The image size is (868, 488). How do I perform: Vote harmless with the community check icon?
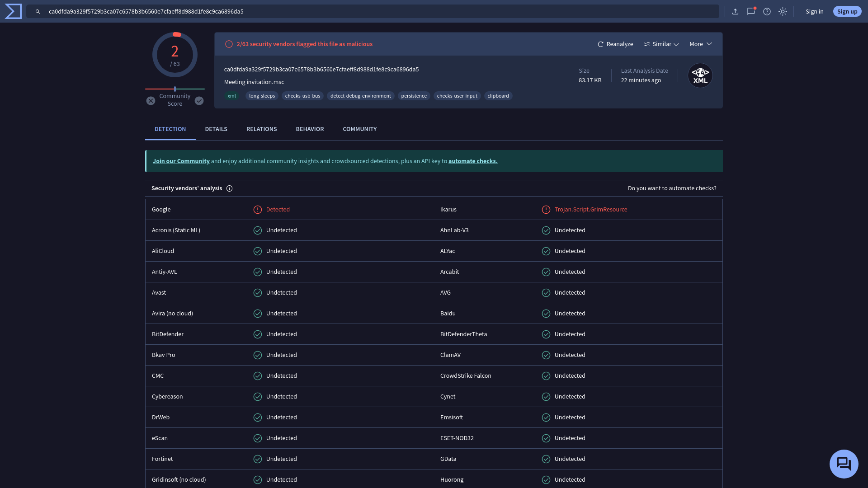pyautogui.click(x=199, y=101)
